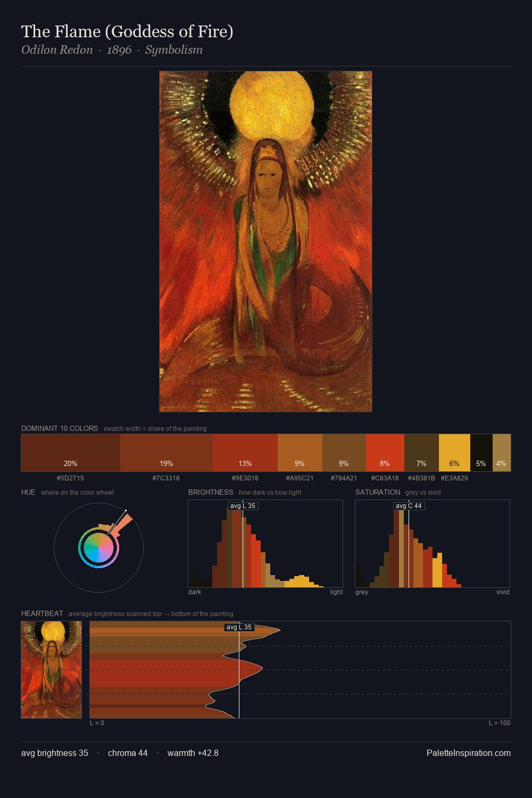532x798 pixels.
Task: Click the 'vivid' saturation axis label
Action: pos(503,592)
